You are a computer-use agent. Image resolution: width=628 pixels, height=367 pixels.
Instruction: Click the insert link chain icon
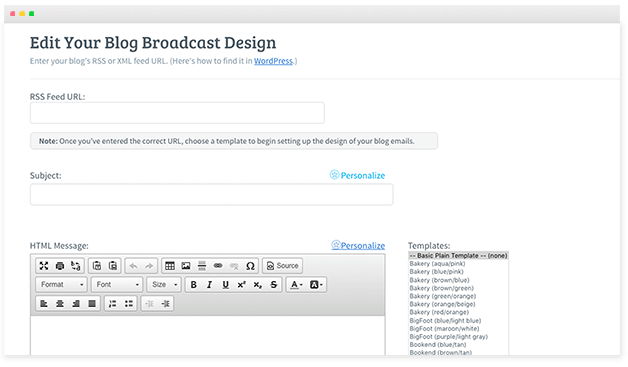218,266
